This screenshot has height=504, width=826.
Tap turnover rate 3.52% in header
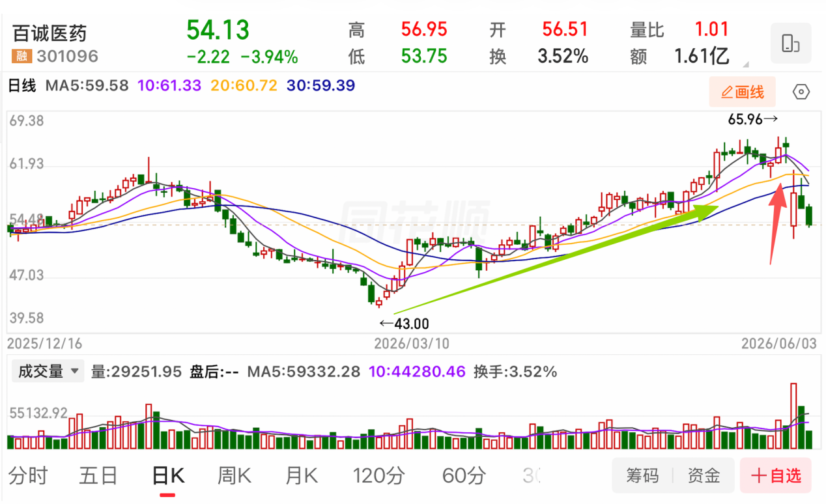(563, 56)
